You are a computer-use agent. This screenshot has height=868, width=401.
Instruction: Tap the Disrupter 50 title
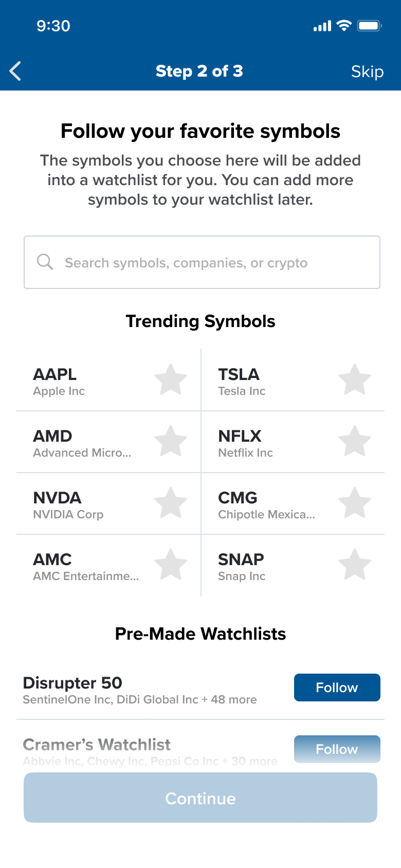72,683
